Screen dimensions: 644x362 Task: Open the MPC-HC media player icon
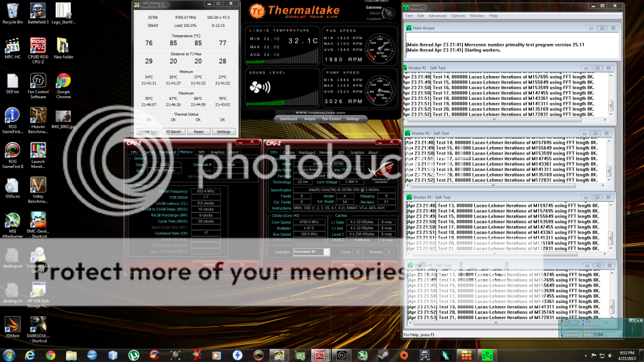(13, 48)
